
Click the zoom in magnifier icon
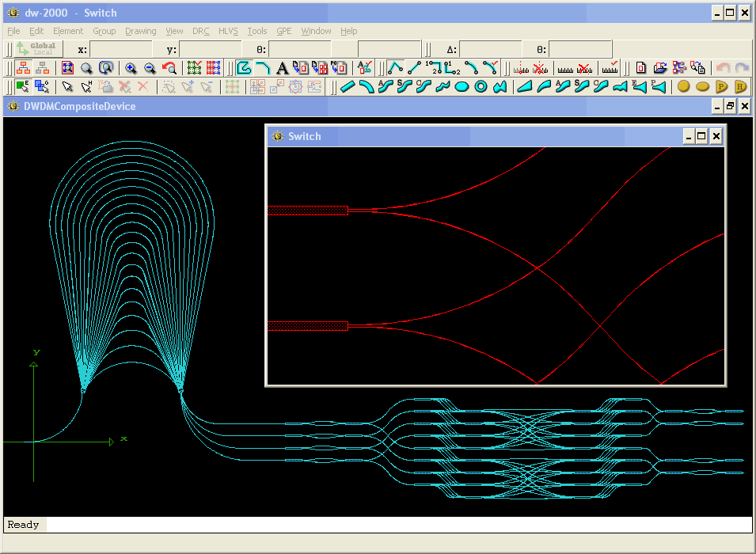click(x=131, y=68)
